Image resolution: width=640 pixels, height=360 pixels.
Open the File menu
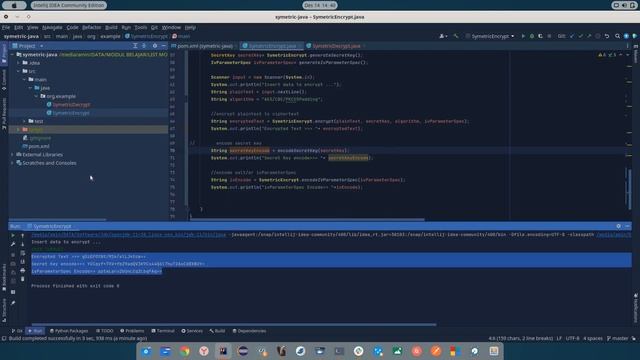coord(6,27)
